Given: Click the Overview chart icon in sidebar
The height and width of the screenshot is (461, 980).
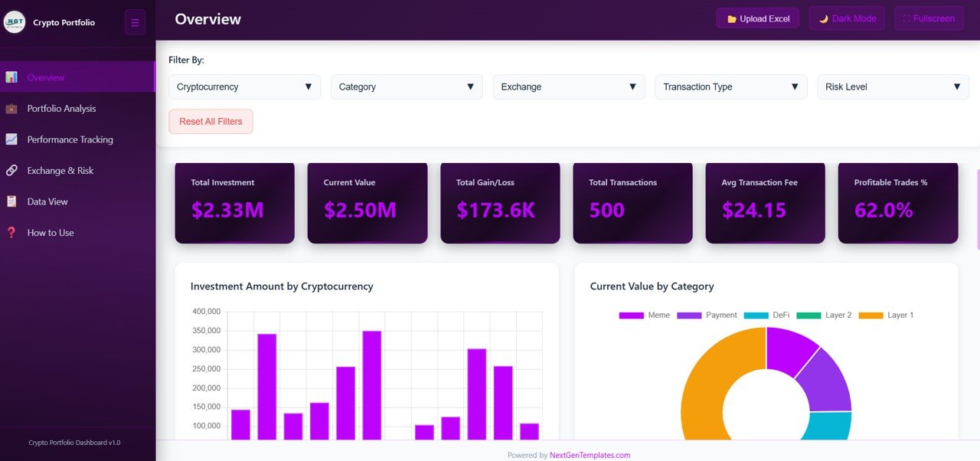Looking at the screenshot, I should [11, 77].
